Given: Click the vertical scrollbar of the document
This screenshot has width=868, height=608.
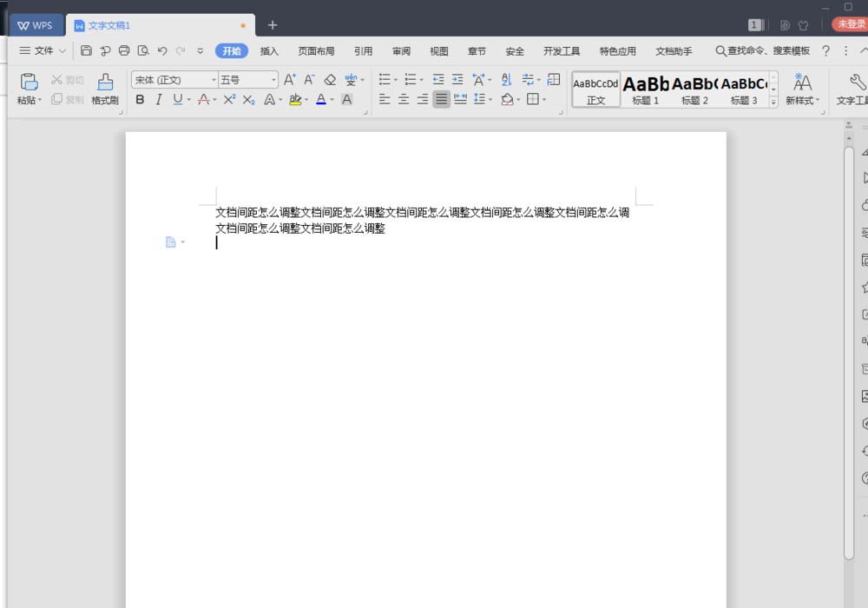Looking at the screenshot, I should click(x=849, y=353).
